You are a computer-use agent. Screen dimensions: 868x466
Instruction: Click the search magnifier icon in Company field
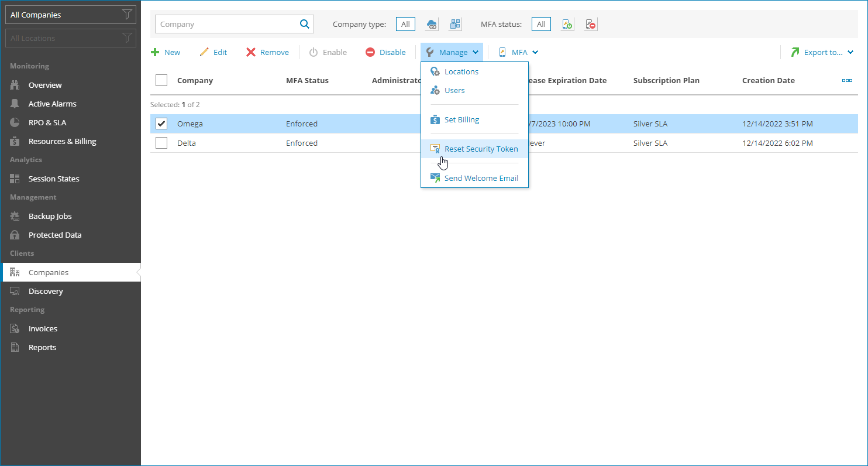tap(304, 24)
